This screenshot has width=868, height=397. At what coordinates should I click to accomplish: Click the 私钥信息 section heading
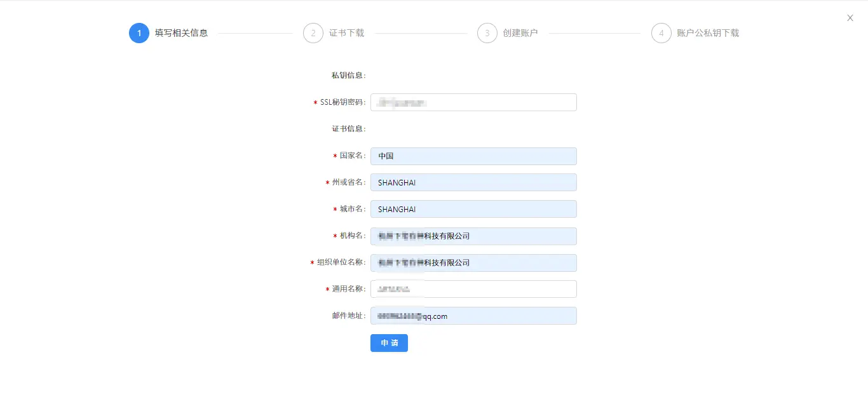(349, 76)
